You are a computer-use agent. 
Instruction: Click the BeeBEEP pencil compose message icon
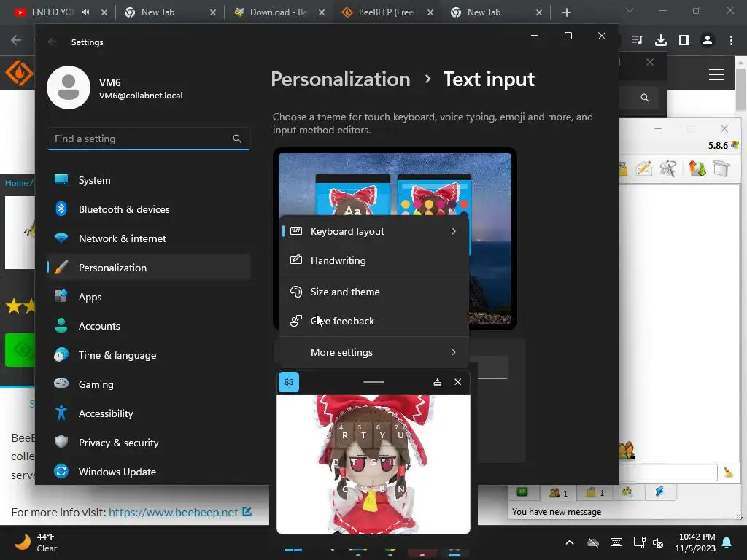[643, 168]
